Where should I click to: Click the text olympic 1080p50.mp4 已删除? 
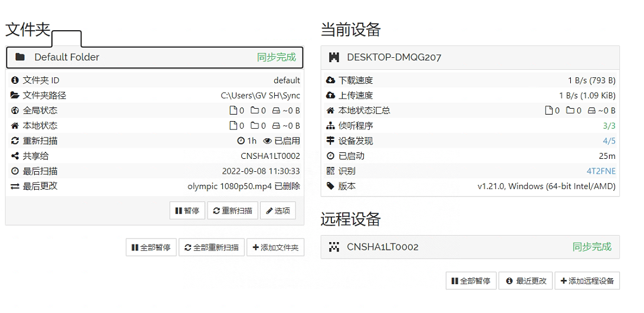click(244, 186)
